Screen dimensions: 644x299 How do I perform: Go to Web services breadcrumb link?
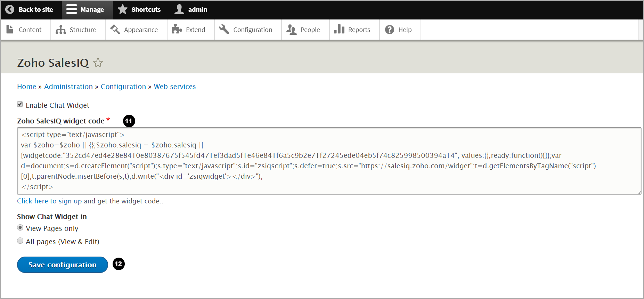175,87
